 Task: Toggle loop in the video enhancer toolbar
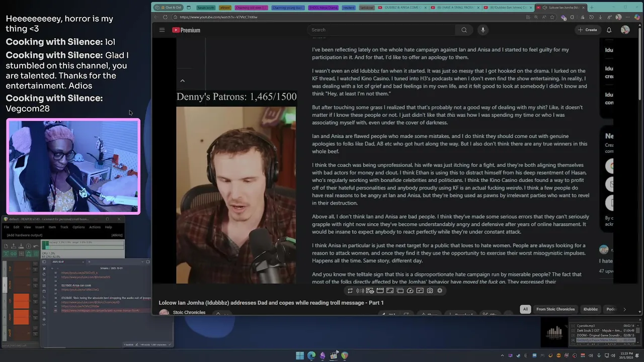click(350, 291)
